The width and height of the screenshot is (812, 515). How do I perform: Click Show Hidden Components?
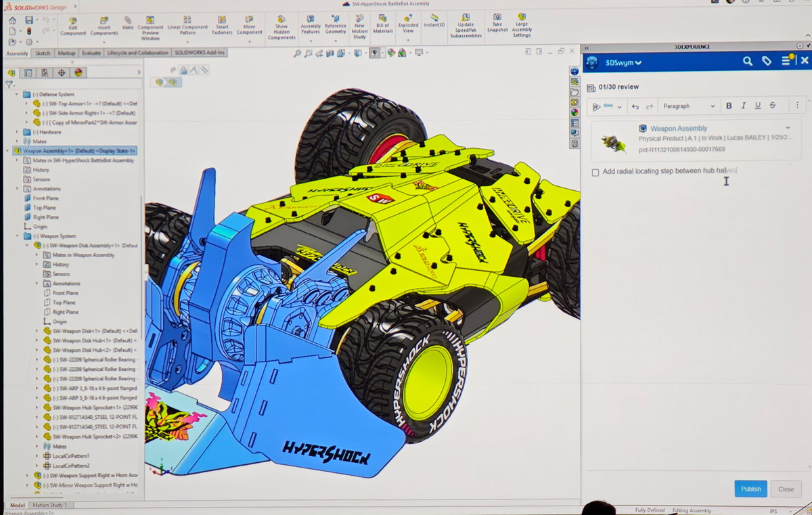(x=281, y=28)
